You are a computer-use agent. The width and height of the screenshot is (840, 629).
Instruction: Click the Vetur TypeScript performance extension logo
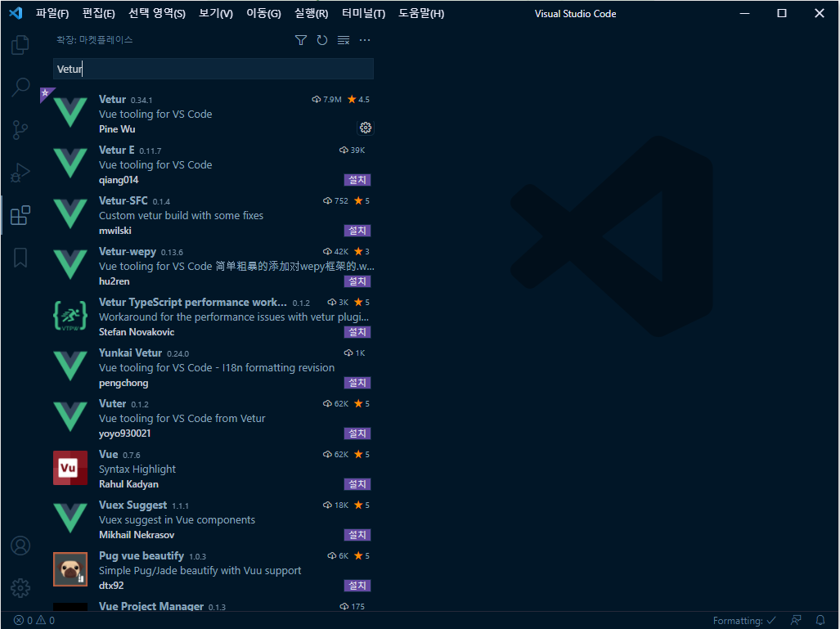point(70,315)
